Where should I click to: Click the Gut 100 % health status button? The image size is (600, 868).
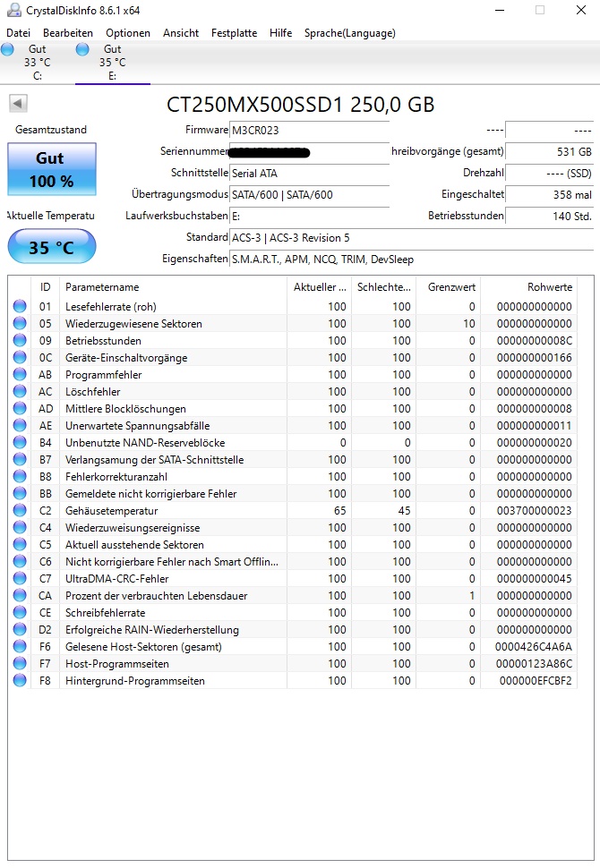pos(52,169)
